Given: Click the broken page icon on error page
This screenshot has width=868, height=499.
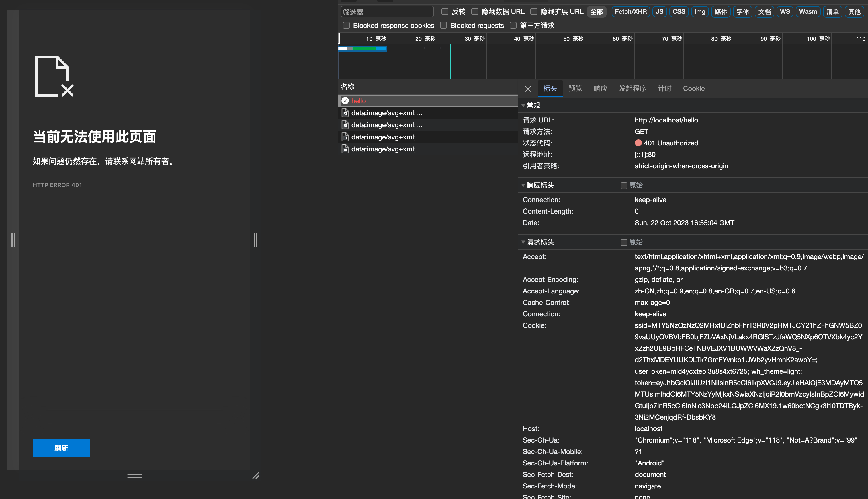Looking at the screenshot, I should (x=54, y=76).
